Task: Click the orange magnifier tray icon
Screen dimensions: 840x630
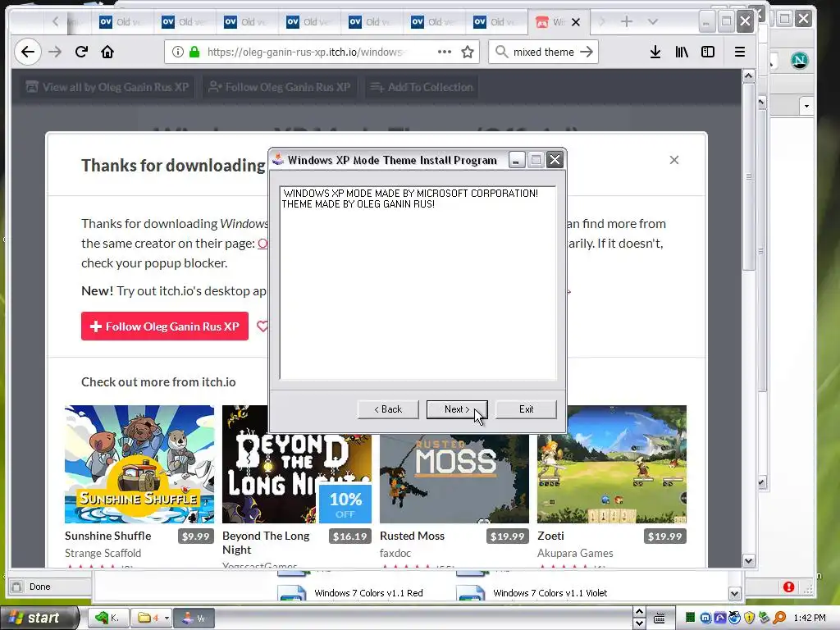Action: coord(779,619)
